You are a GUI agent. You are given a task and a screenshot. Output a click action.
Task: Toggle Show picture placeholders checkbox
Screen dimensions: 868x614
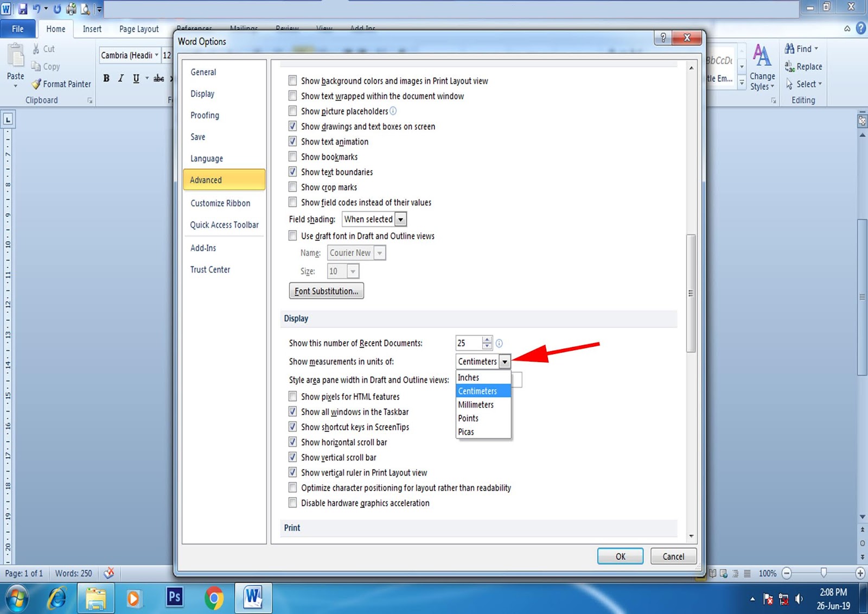tap(292, 111)
